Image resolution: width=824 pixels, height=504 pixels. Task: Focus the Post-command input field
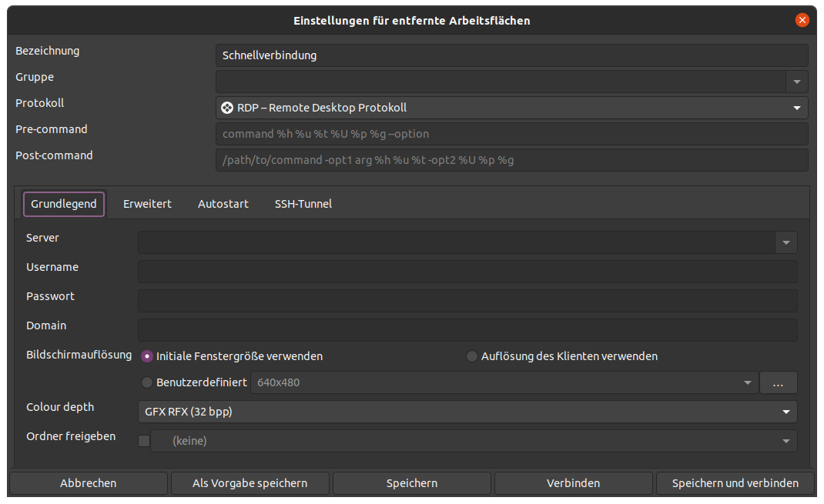[x=512, y=160]
